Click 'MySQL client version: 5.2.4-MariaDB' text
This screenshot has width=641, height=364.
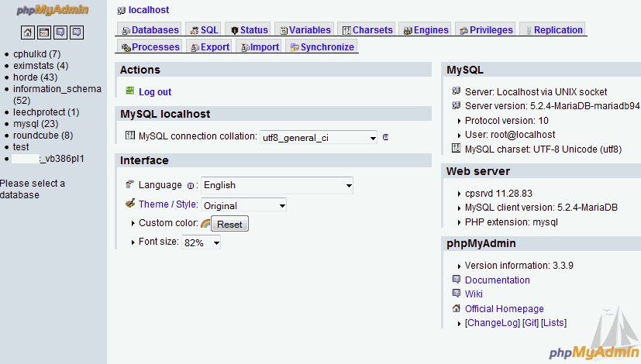[x=541, y=208]
